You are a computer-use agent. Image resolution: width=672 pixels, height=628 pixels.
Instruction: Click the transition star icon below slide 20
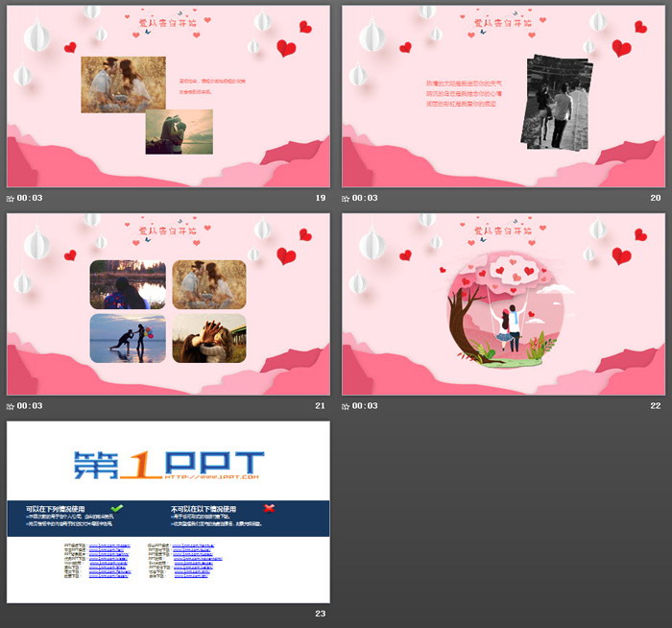tap(346, 198)
